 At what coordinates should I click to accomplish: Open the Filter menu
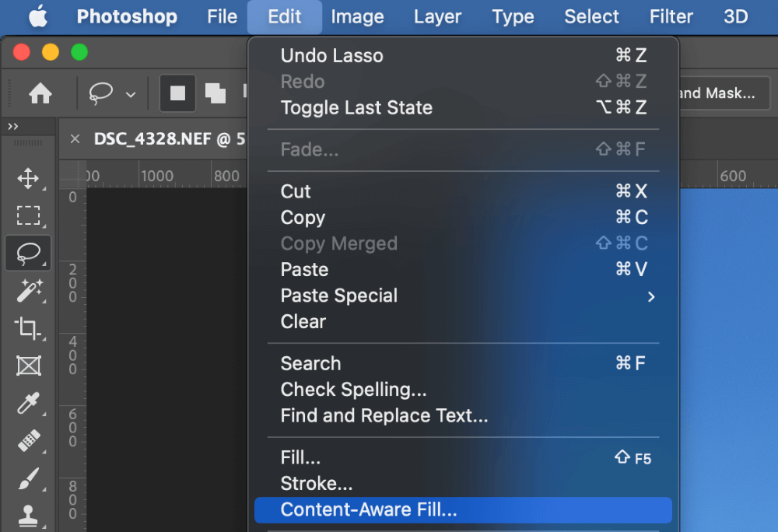pos(671,16)
